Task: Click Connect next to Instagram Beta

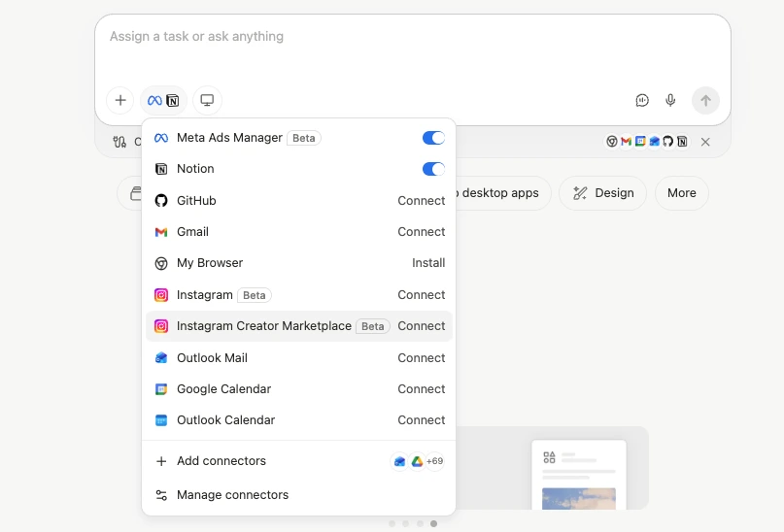Action: coord(421,295)
